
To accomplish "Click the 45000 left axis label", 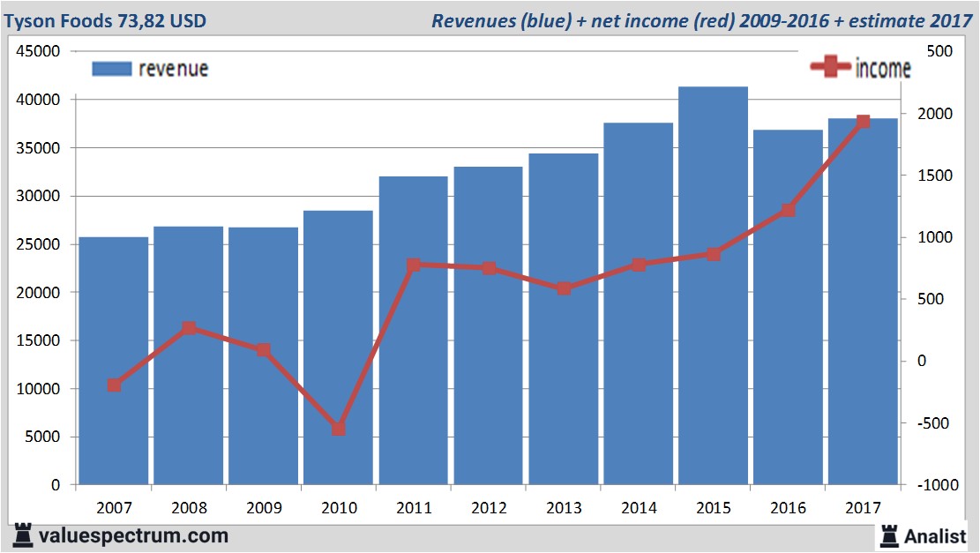I will 39,52.
